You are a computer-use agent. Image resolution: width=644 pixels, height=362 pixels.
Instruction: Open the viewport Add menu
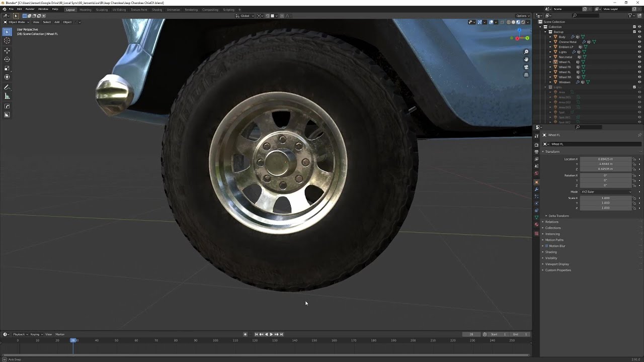(57, 22)
